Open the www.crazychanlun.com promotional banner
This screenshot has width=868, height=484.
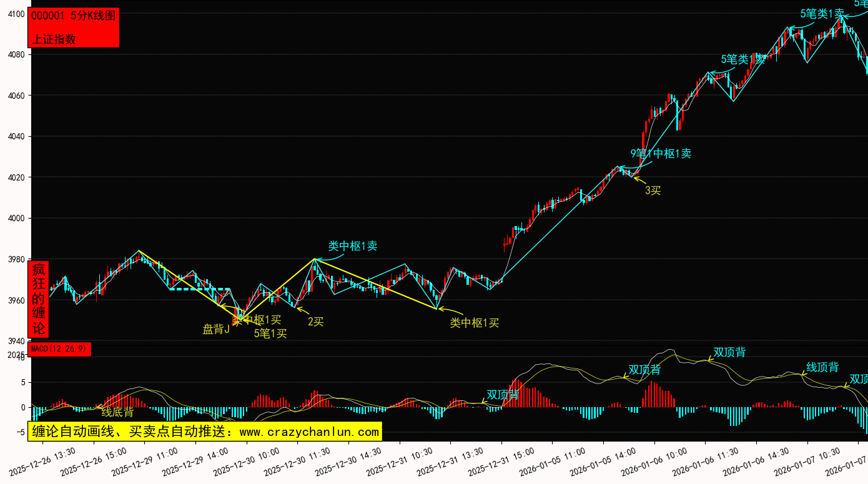[205, 432]
